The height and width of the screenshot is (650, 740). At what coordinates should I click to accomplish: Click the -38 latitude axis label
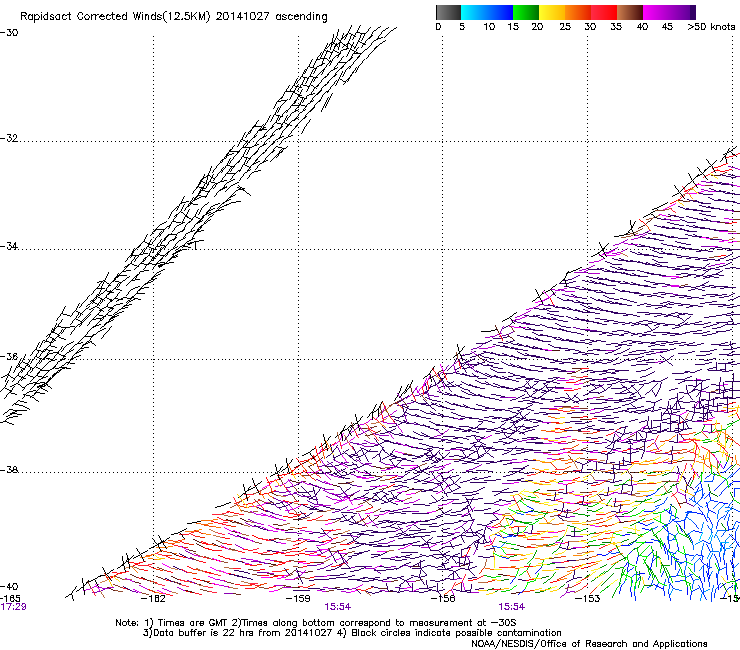(9, 470)
